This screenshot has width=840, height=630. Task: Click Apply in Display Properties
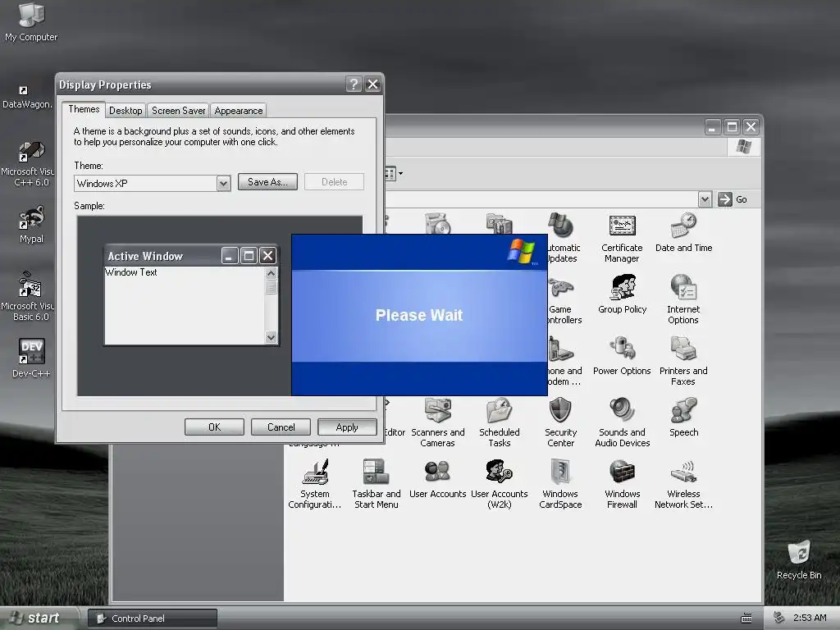pos(347,427)
